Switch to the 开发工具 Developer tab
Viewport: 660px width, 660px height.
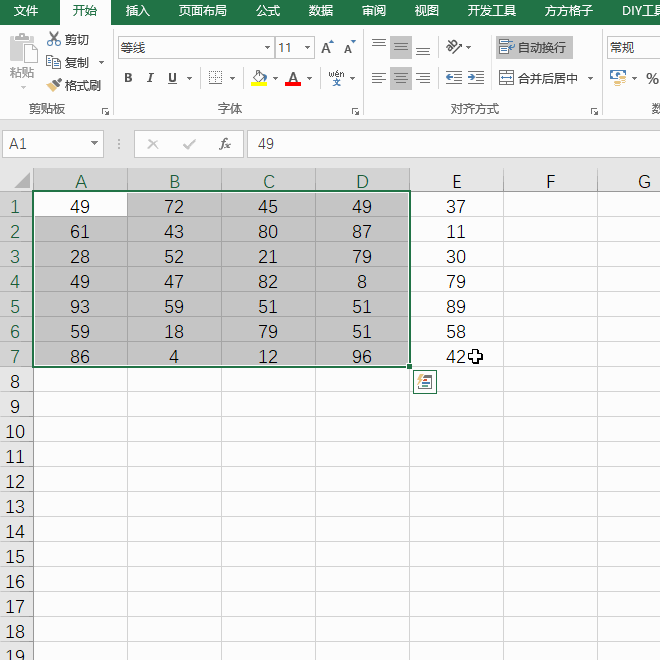tap(492, 10)
